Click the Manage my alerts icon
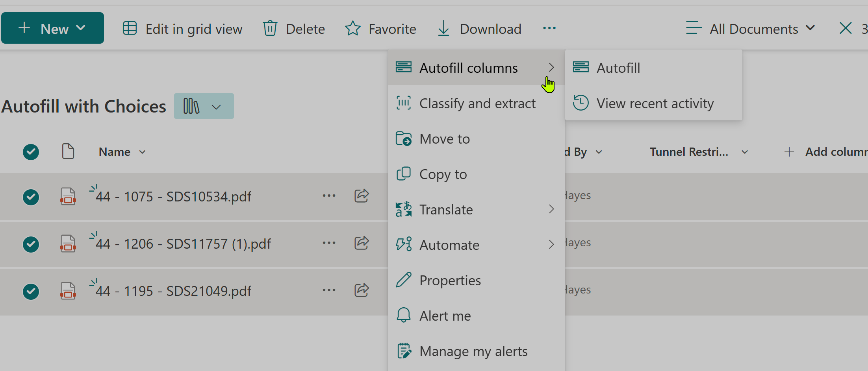Image resolution: width=868 pixels, height=371 pixels. point(404,351)
